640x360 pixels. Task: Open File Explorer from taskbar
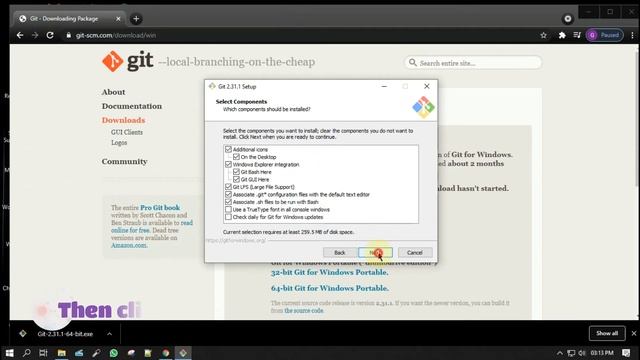click(x=62, y=353)
